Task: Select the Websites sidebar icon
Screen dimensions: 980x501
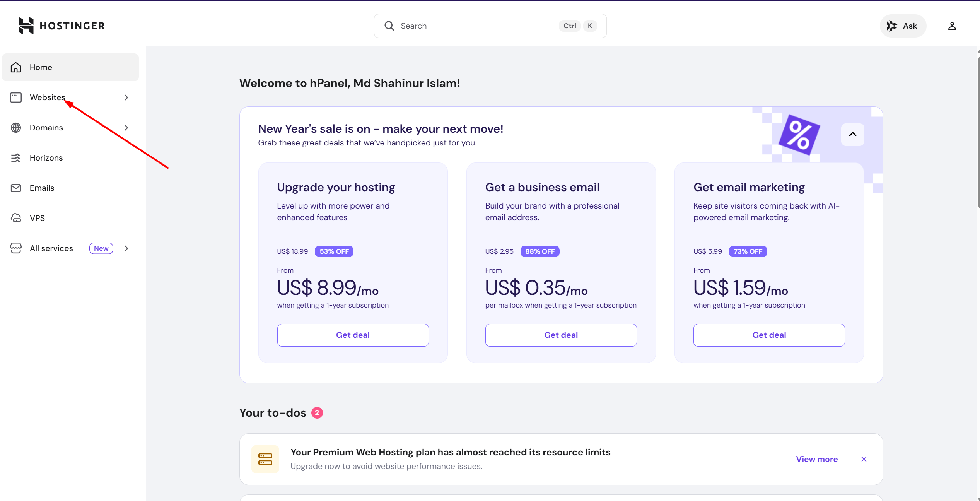Action: click(x=16, y=97)
